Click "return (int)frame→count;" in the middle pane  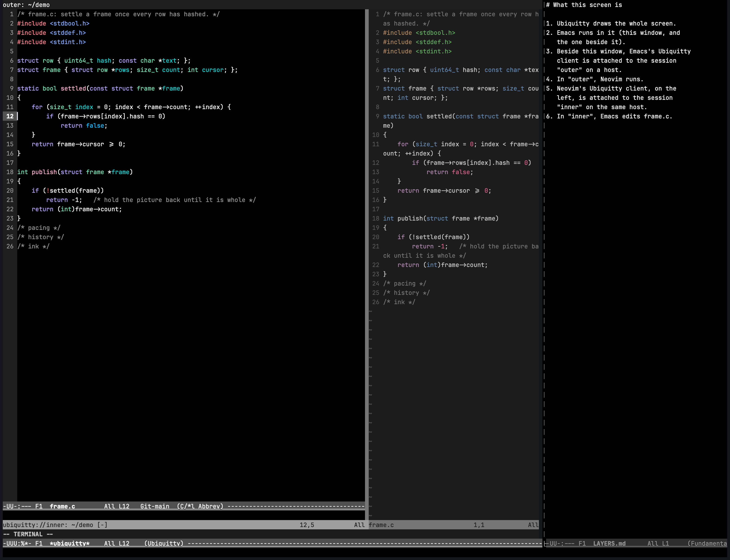(443, 265)
